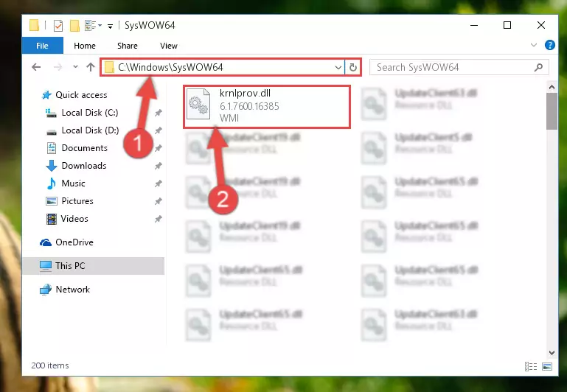Refresh the SysWOW64 folder
This screenshot has height=392, width=567.
click(x=353, y=68)
